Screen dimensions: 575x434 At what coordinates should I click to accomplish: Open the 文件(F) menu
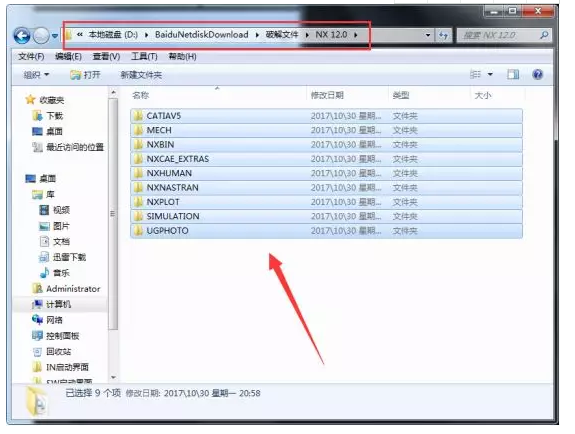[31, 56]
